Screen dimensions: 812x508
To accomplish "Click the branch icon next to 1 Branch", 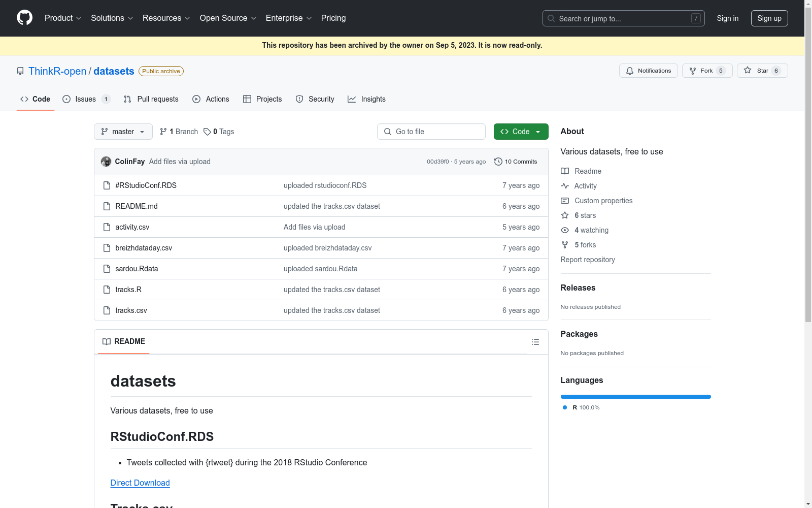I will (163, 132).
